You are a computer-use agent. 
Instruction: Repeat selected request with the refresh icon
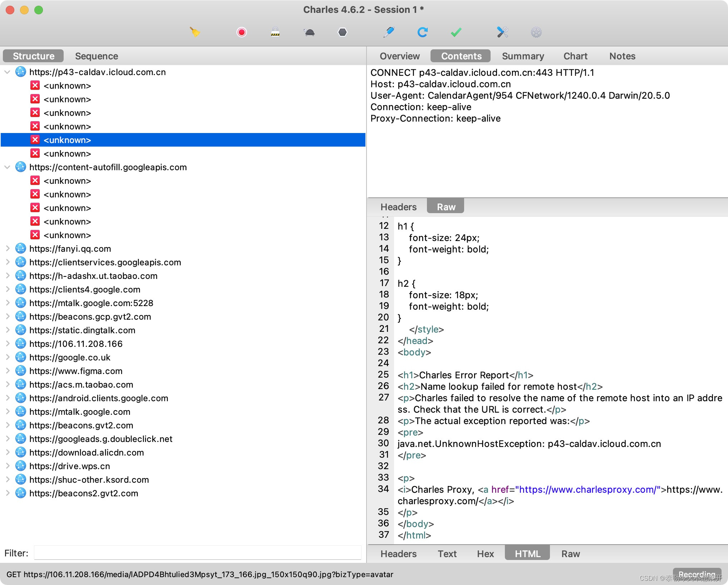click(x=423, y=32)
